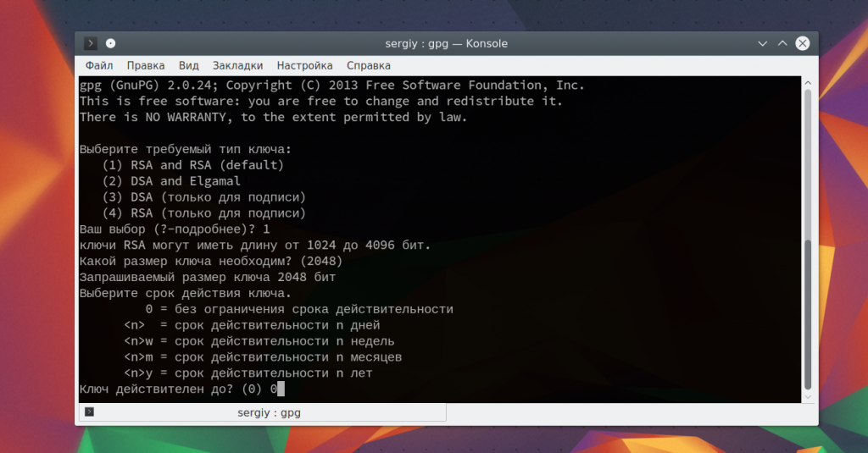Click the '(1) RSA and RSA (default)' line
Viewport: 868px width, 453px height.
[193, 165]
